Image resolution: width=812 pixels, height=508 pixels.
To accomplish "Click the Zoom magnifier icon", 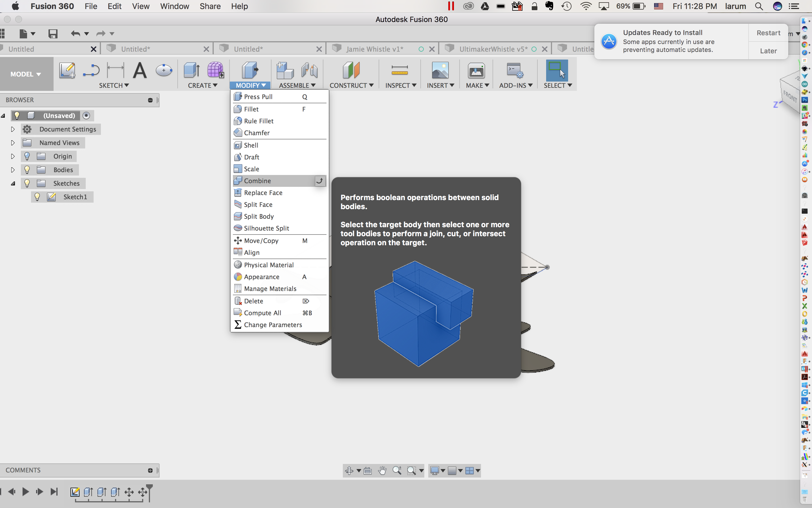I will point(397,470).
